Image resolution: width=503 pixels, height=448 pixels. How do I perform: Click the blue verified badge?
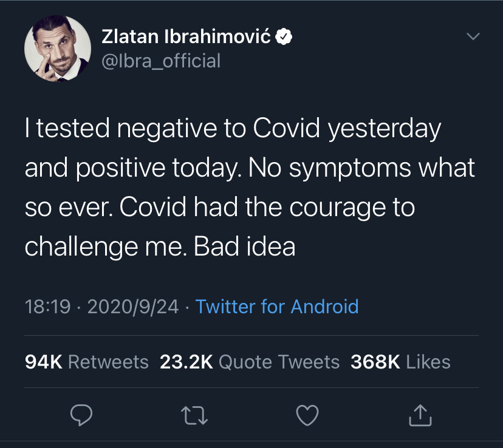click(x=286, y=37)
